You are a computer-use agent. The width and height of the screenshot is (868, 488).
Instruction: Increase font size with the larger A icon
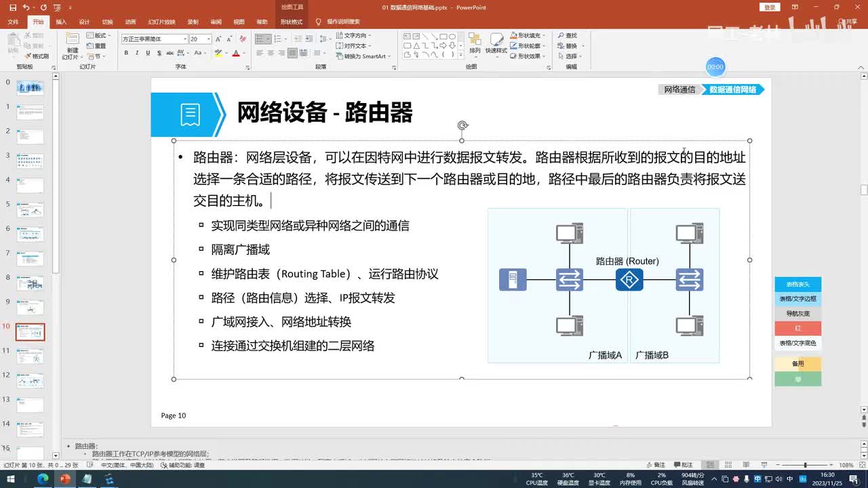pyautogui.click(x=218, y=39)
